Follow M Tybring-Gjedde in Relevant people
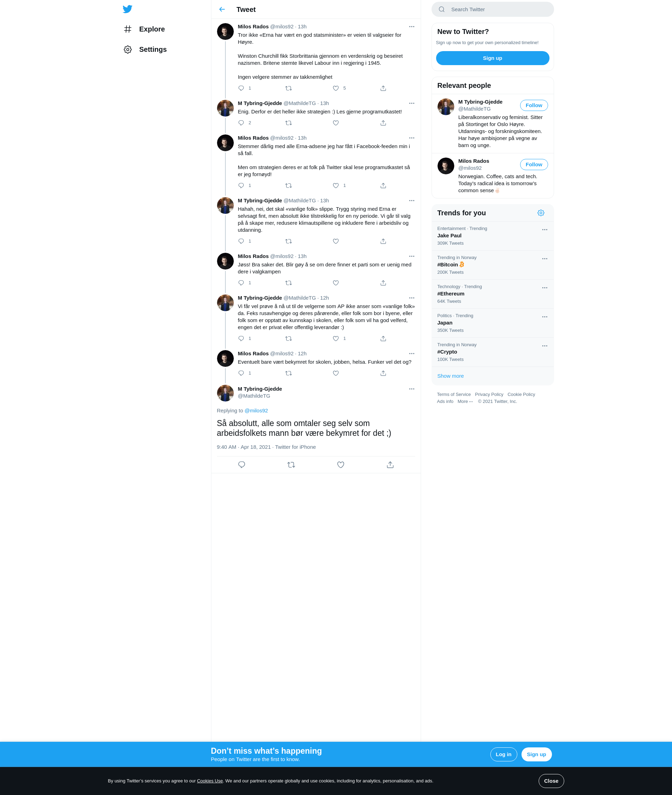This screenshot has height=795, width=672. pos(534,105)
